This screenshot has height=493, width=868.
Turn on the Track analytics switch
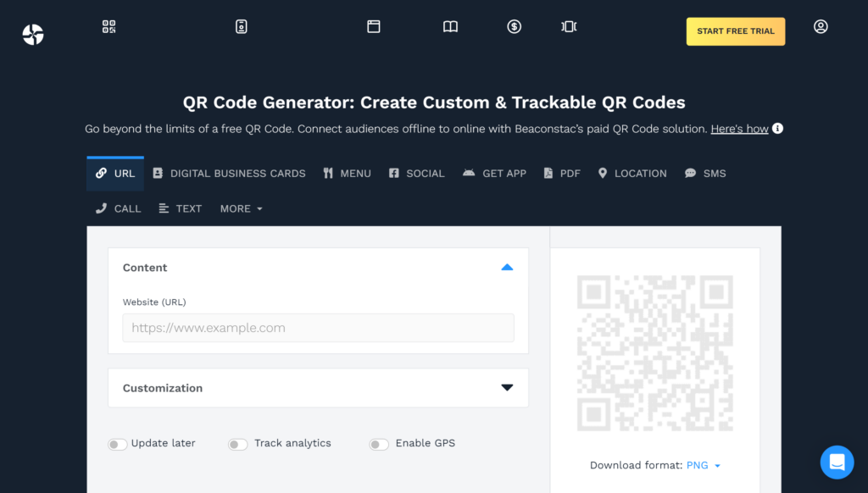237,443
